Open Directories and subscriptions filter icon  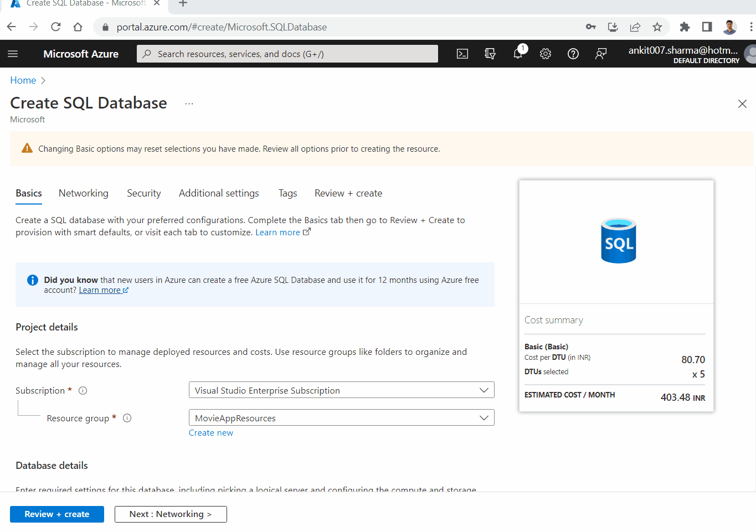tap(490, 54)
